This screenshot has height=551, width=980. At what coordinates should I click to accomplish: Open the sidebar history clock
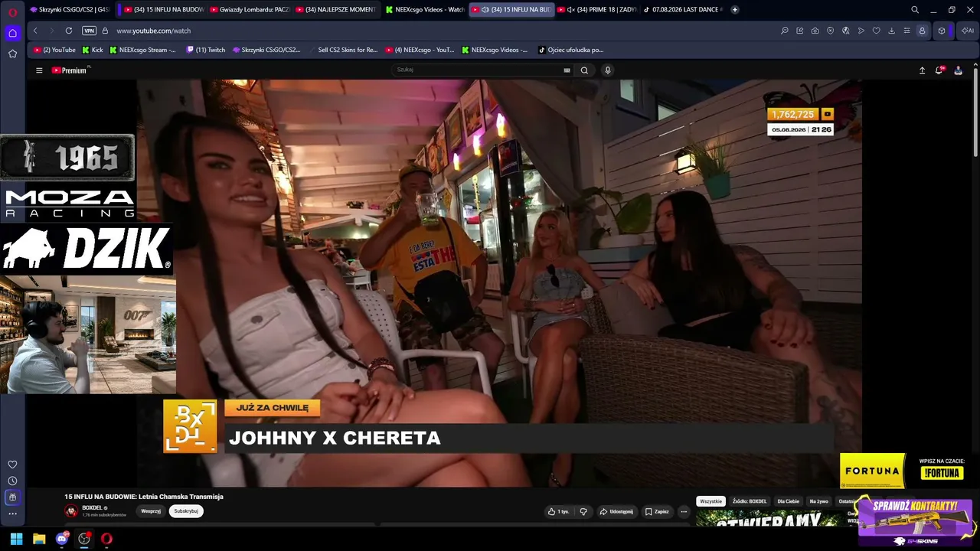click(12, 481)
